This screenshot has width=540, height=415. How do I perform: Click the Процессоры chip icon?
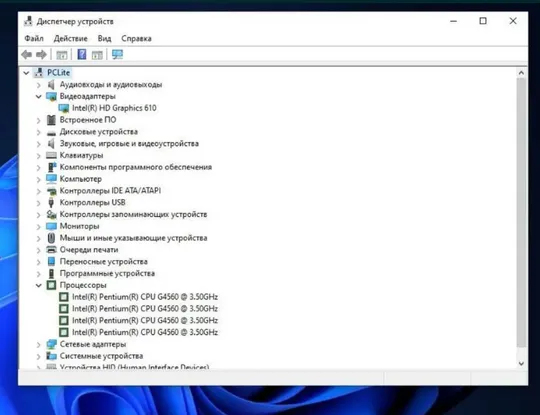click(51, 285)
